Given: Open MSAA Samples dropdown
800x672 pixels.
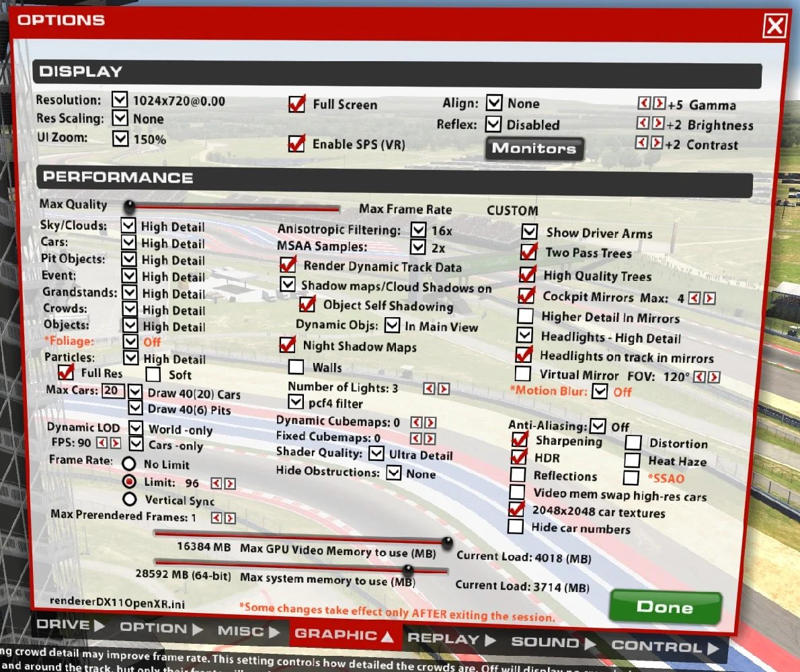Looking at the screenshot, I should click(x=418, y=247).
